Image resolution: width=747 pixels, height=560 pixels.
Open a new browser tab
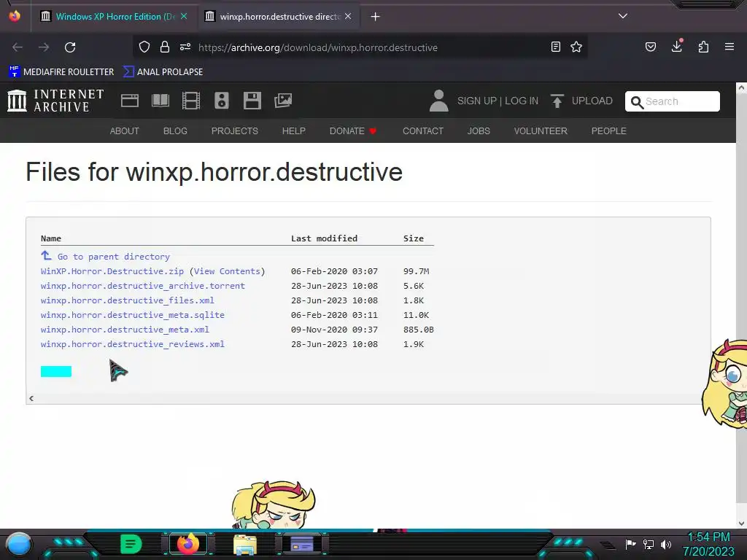[376, 17]
